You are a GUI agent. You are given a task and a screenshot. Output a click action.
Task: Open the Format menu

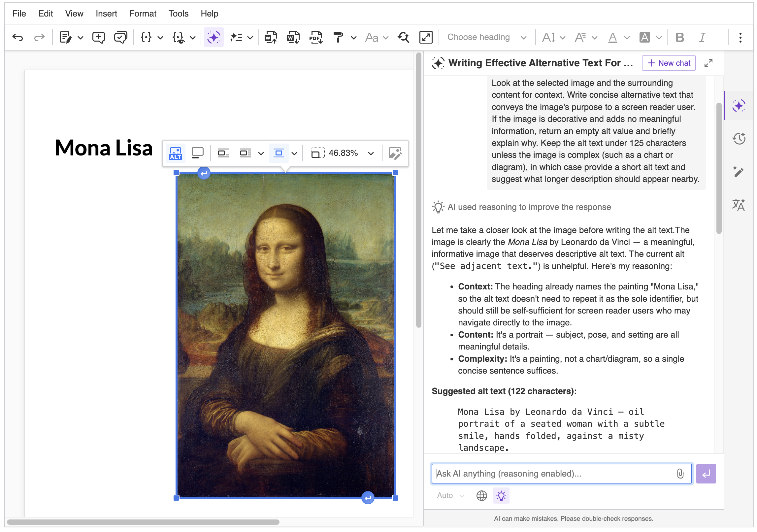143,14
